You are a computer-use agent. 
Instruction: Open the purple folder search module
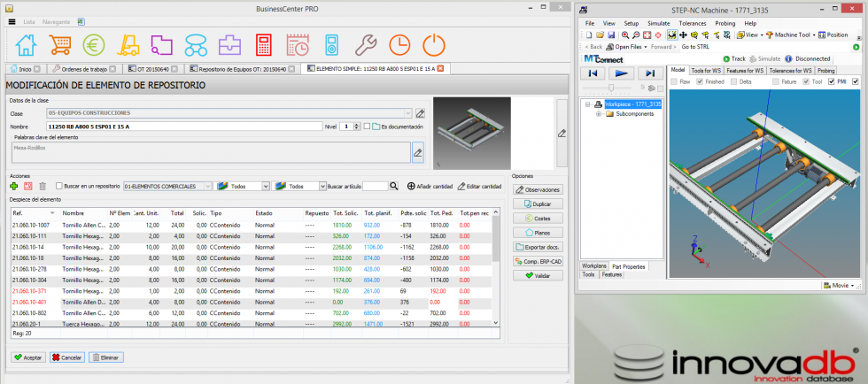pyautogui.click(x=161, y=45)
